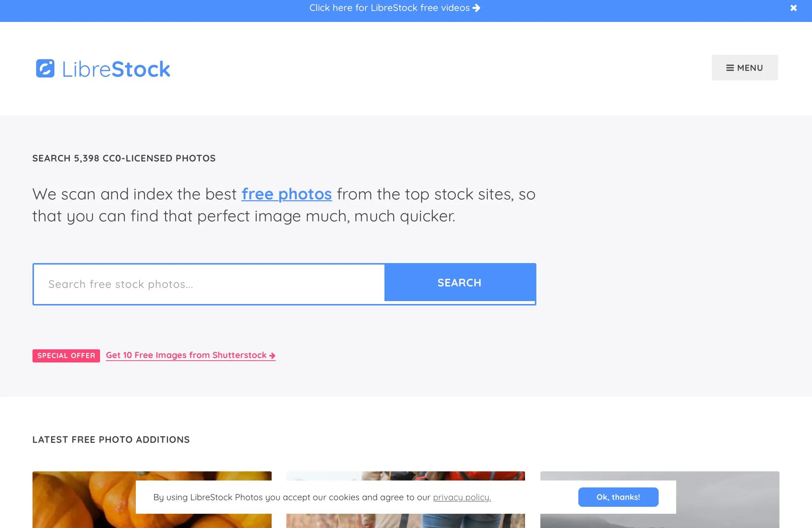Viewport: 812px width, 528px height.
Task: Close the blue announcement banner
Action: 793,8
